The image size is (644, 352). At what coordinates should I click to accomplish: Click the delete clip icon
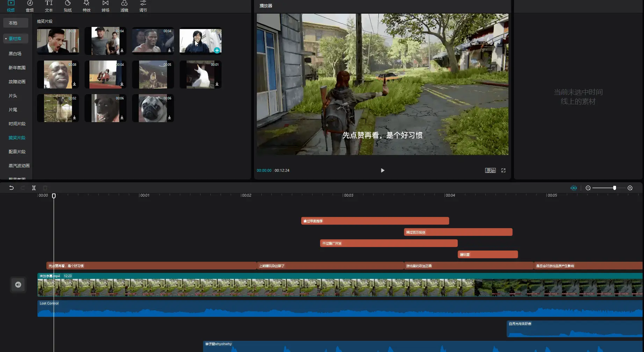[x=45, y=188]
